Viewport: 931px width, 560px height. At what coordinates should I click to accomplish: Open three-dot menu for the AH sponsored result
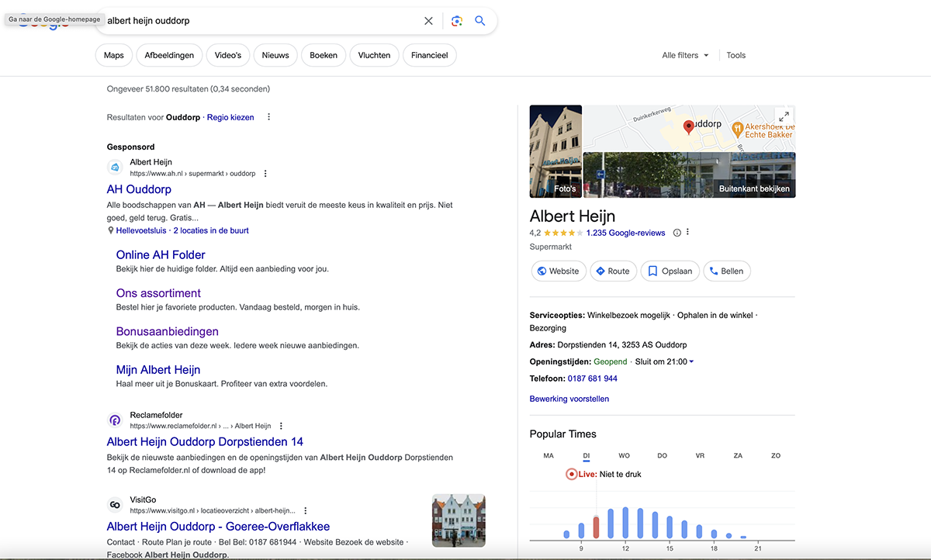(x=265, y=174)
